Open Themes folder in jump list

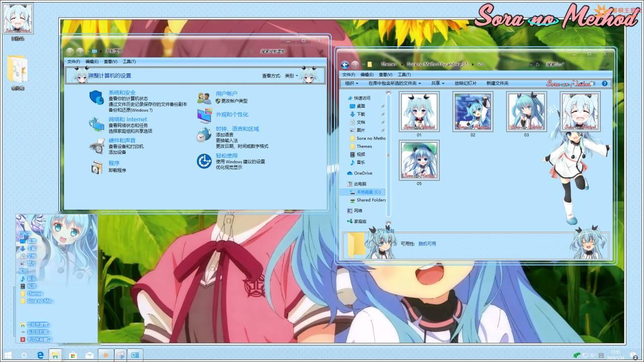(x=32, y=294)
